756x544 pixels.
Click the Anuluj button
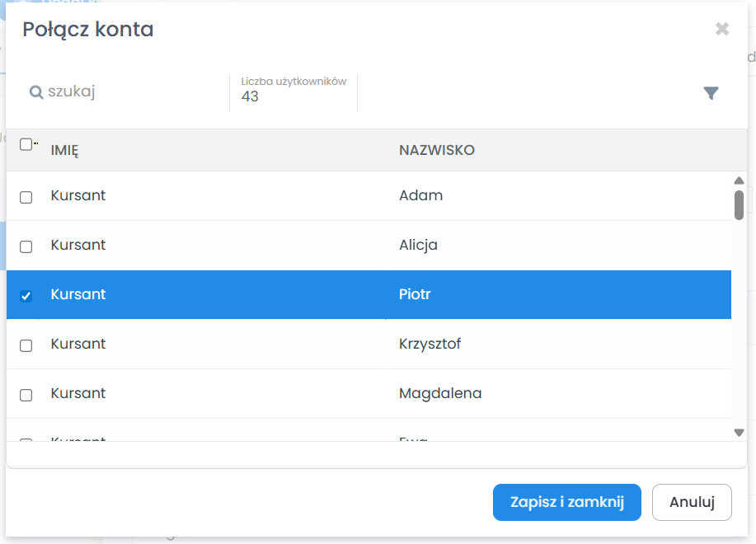[692, 502]
